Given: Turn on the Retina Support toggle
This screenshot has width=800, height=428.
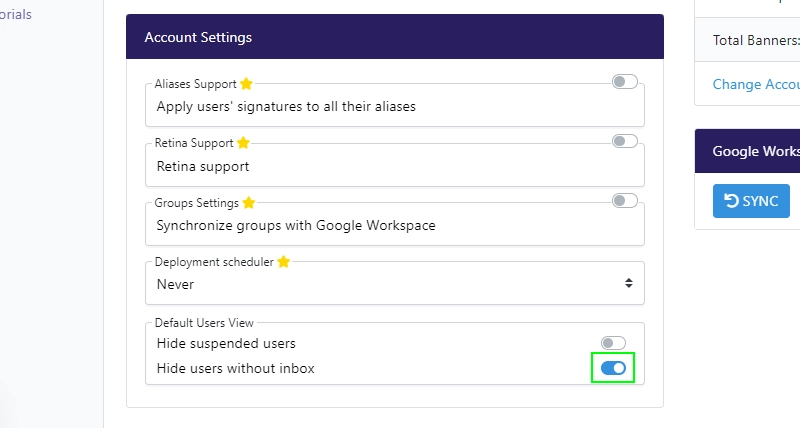Looking at the screenshot, I should pyautogui.click(x=624, y=141).
